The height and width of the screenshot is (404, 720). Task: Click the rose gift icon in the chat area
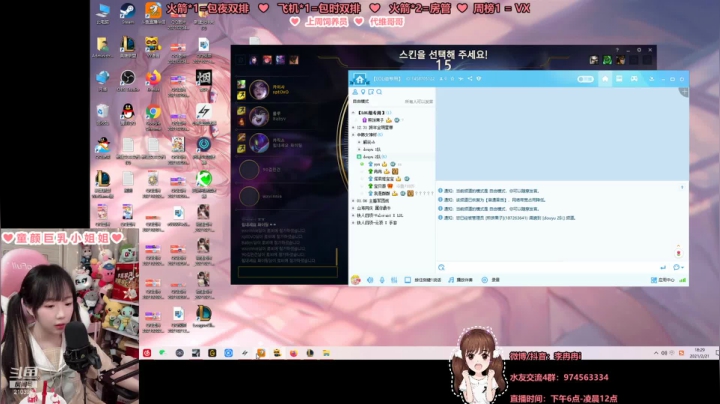click(678, 252)
